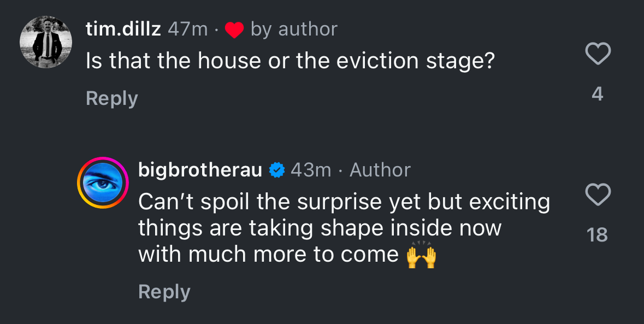
Task: Reply to bigbrotherau's comment
Action: 164,292
